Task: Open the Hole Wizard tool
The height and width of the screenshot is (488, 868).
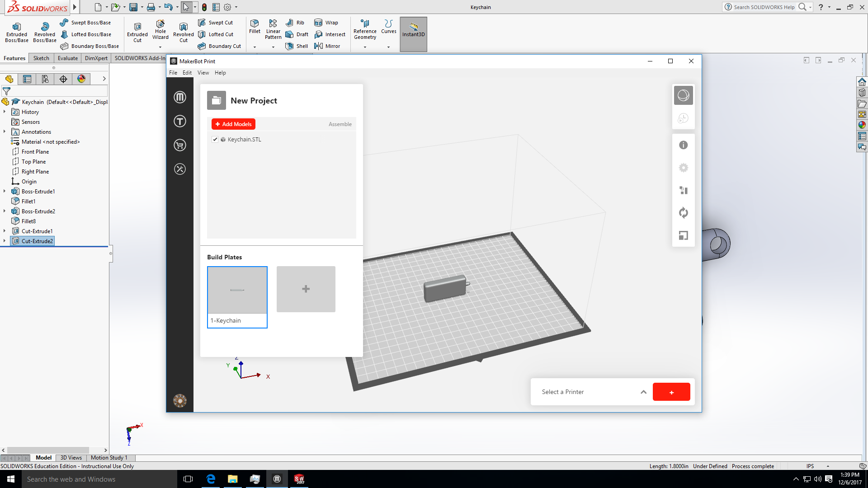Action: click(x=160, y=31)
